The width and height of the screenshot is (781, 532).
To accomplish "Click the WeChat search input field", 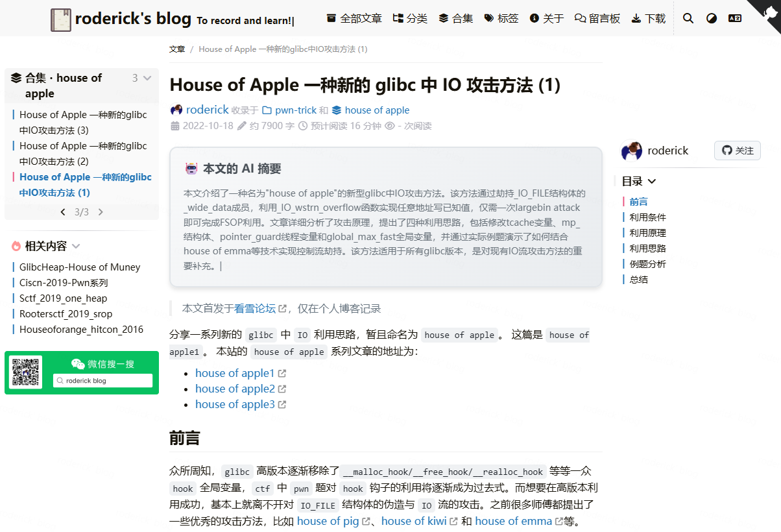I will 103,381.
